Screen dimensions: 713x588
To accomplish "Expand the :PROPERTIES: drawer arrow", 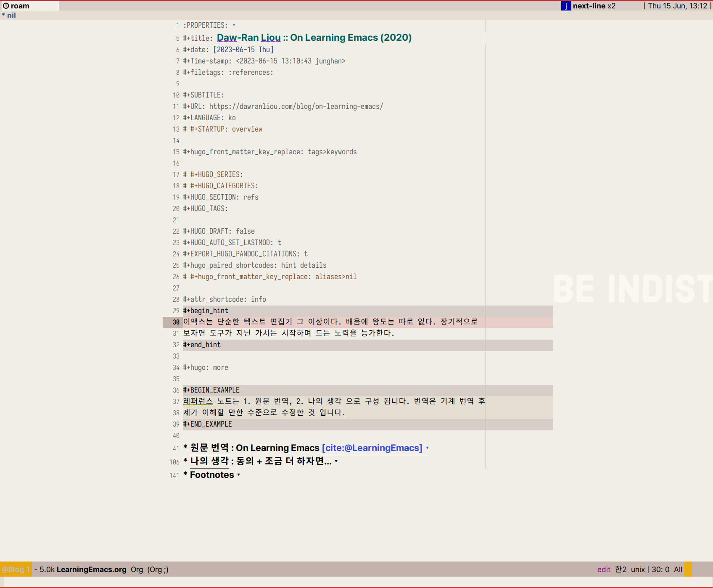I will point(234,25).
